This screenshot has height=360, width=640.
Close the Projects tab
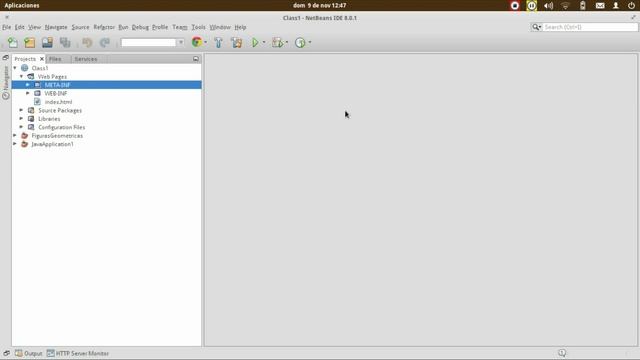pyautogui.click(x=42, y=59)
